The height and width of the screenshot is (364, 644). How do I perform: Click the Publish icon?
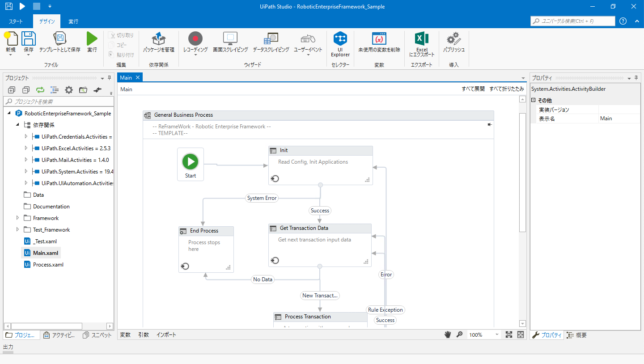click(x=453, y=39)
